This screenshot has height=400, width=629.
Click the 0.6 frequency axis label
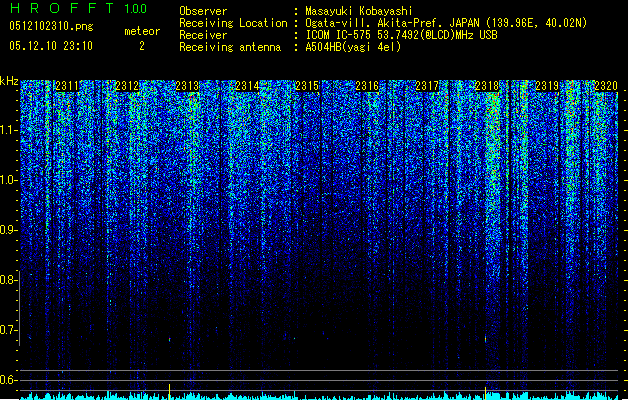coord(8,380)
